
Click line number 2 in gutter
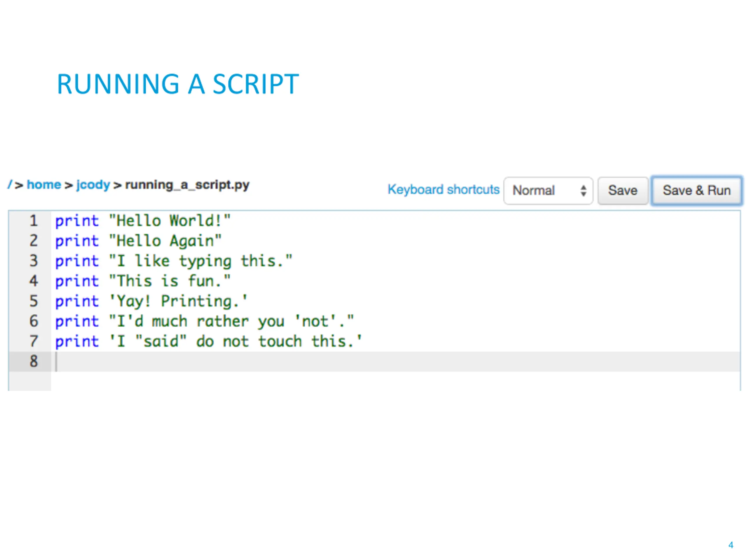coord(34,241)
